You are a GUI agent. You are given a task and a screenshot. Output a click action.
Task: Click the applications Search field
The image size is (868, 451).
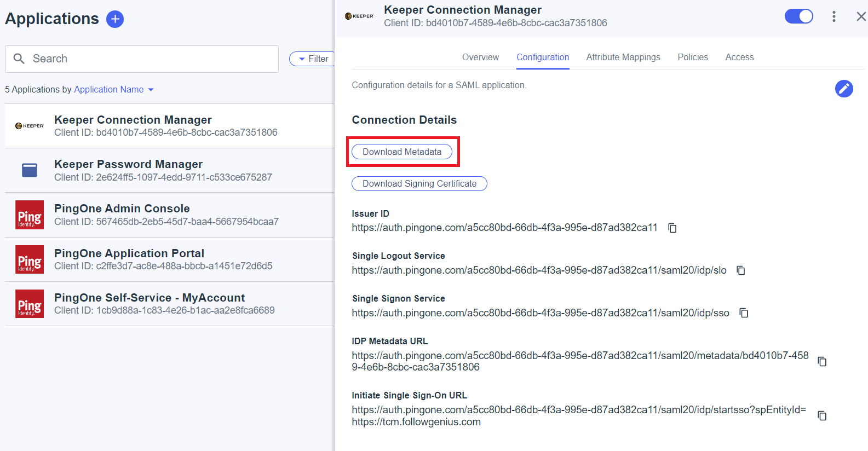click(x=148, y=59)
